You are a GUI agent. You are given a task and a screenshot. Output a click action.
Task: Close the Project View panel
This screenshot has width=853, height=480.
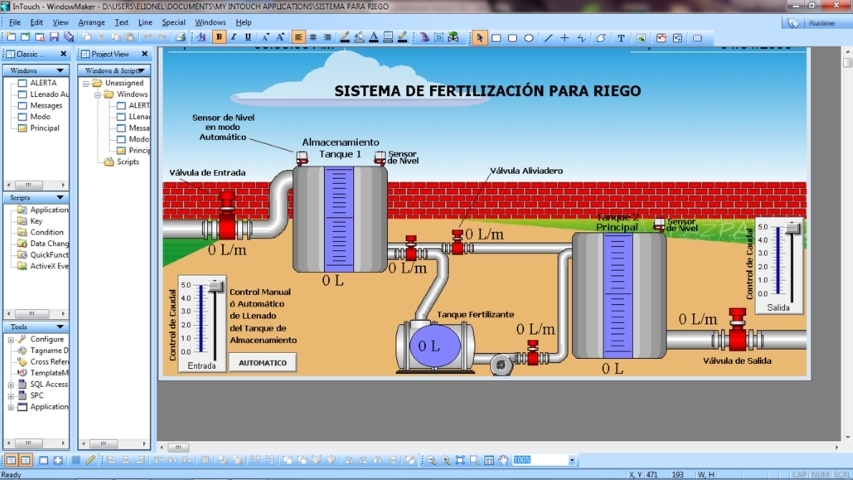tap(144, 54)
